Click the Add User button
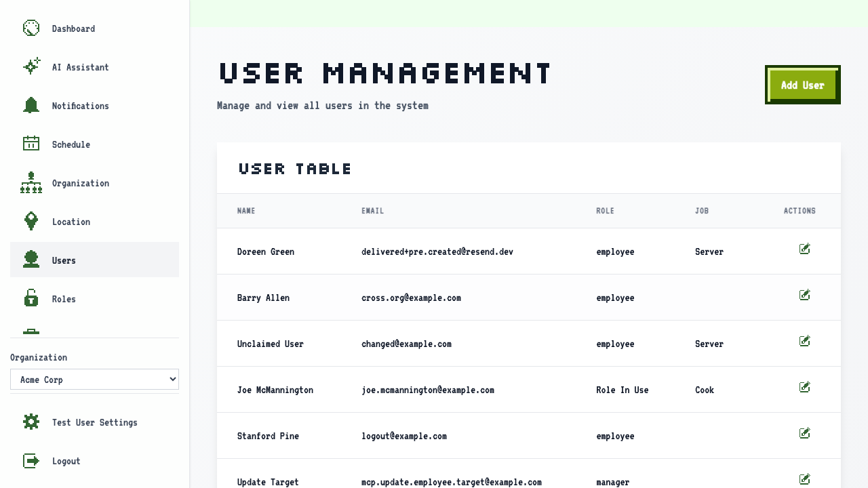The image size is (868, 488). [x=803, y=85]
